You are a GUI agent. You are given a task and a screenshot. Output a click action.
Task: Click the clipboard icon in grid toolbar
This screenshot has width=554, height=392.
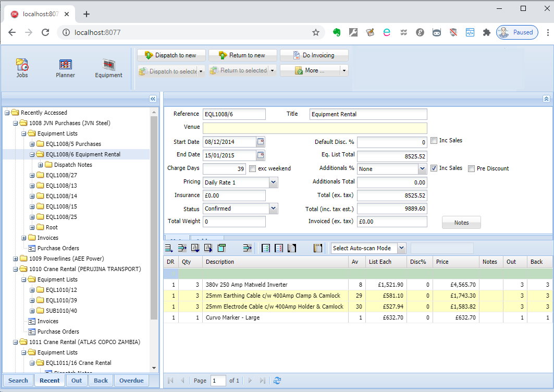pyautogui.click(x=317, y=248)
